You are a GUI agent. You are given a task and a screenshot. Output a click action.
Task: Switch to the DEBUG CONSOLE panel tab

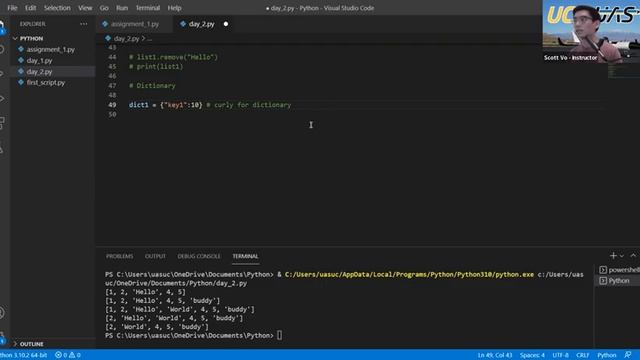click(199, 256)
